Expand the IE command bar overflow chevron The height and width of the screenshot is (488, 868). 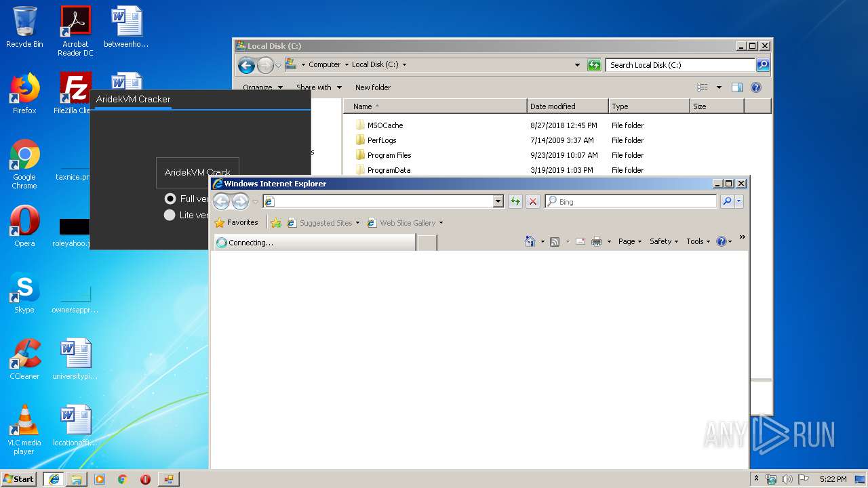tap(742, 237)
